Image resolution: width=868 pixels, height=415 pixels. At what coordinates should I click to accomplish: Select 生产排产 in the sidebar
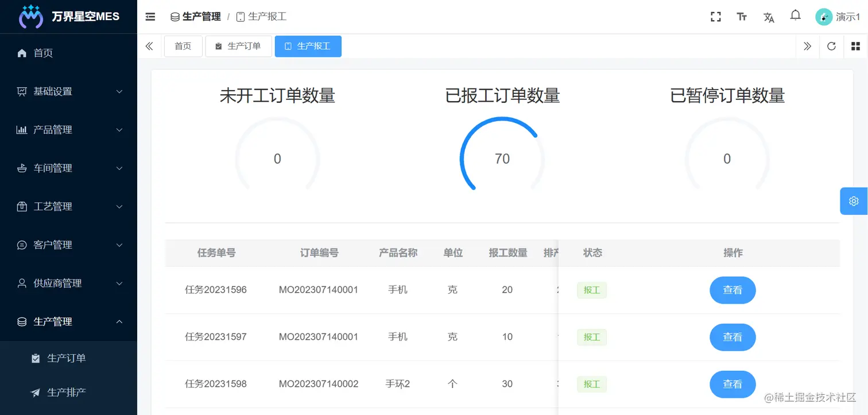coord(67,392)
